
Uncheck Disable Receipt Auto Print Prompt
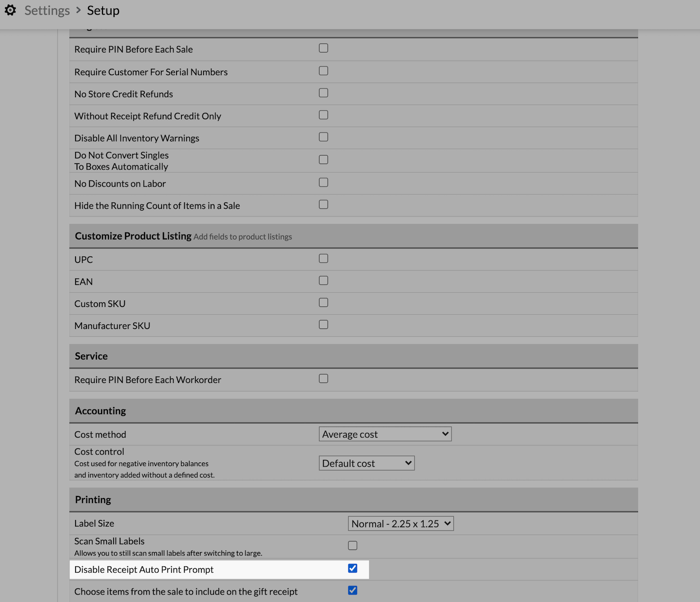coord(352,568)
